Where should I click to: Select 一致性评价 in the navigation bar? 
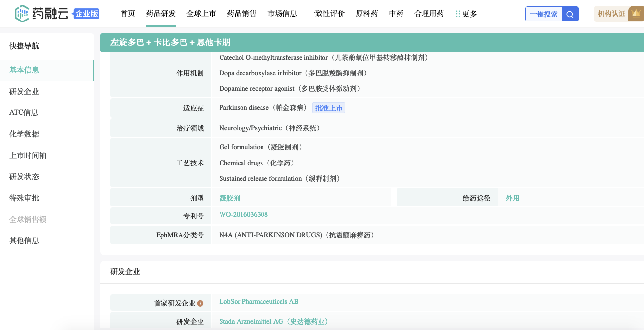click(326, 14)
